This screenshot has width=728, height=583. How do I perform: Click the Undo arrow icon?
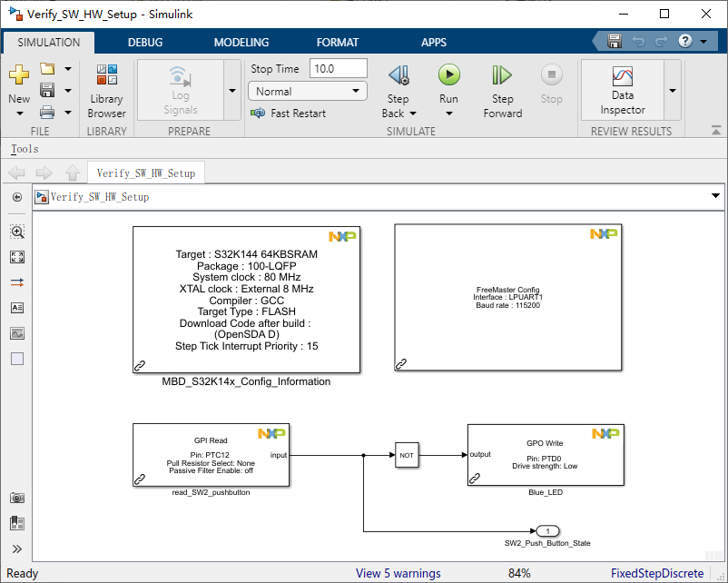click(639, 42)
